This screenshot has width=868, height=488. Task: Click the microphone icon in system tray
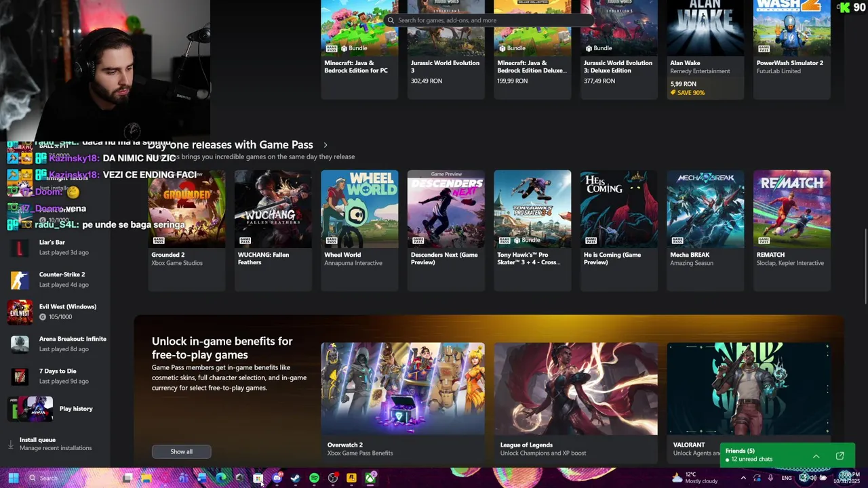[771, 478]
